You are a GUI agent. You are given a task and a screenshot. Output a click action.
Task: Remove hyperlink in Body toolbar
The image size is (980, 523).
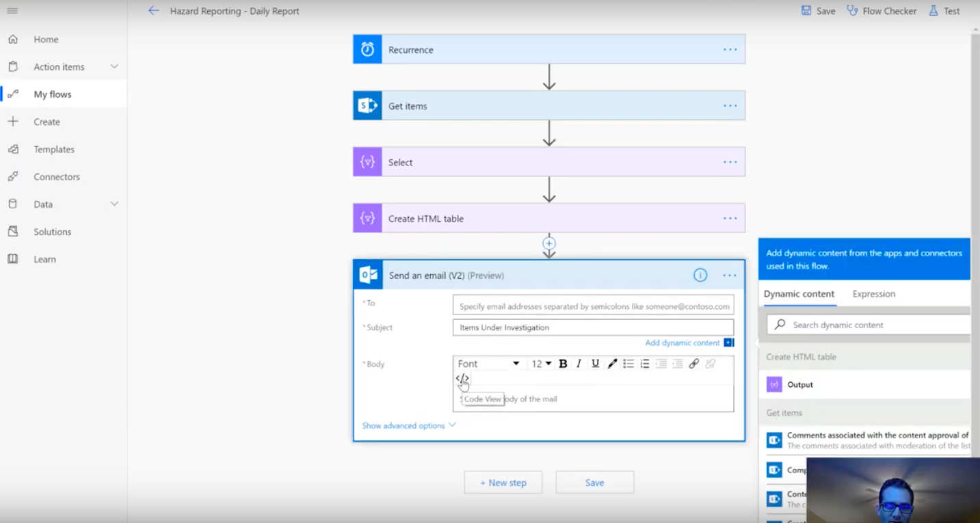(x=711, y=364)
